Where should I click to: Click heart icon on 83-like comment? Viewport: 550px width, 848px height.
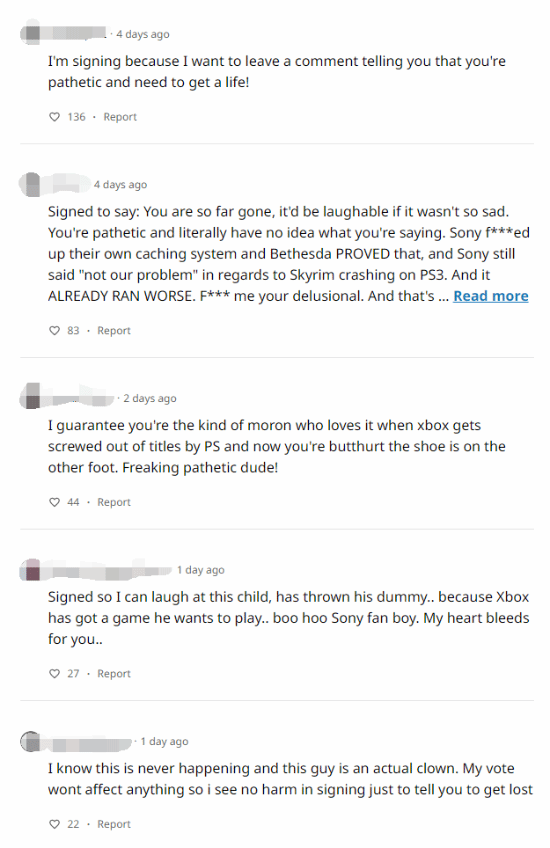(x=54, y=330)
